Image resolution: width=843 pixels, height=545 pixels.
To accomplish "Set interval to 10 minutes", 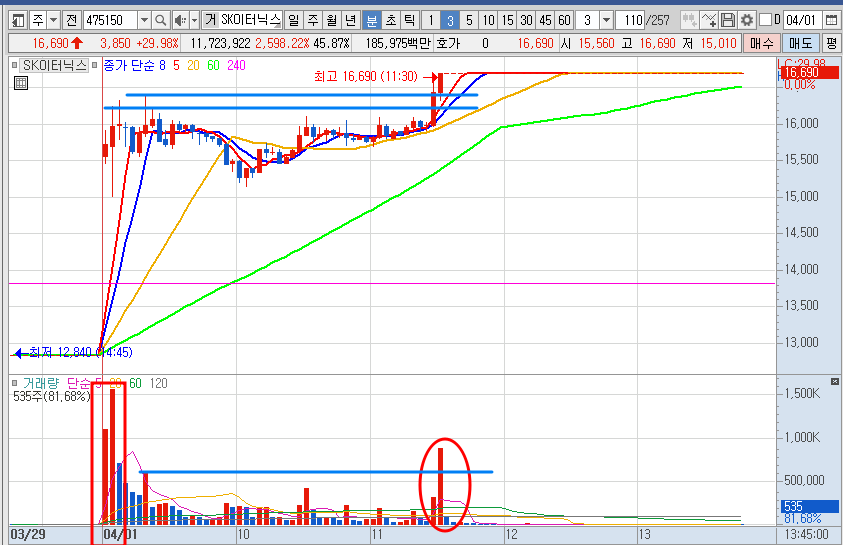I will pyautogui.click(x=488, y=21).
